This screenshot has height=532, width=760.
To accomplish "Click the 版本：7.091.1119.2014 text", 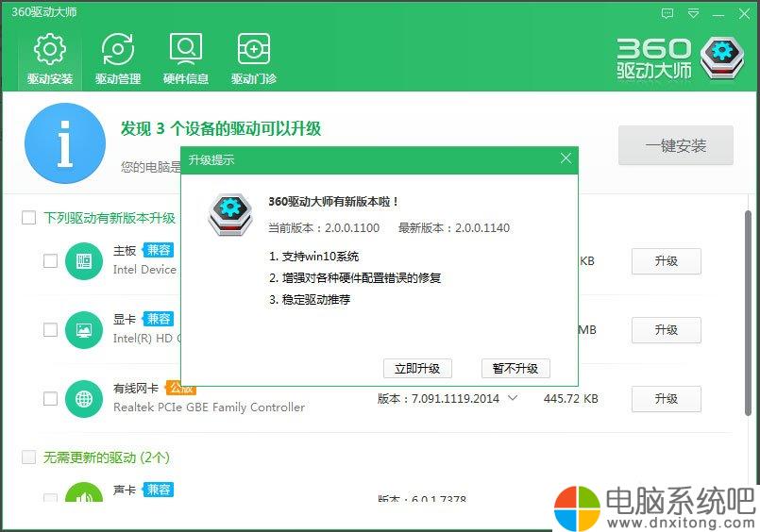I will (438, 398).
